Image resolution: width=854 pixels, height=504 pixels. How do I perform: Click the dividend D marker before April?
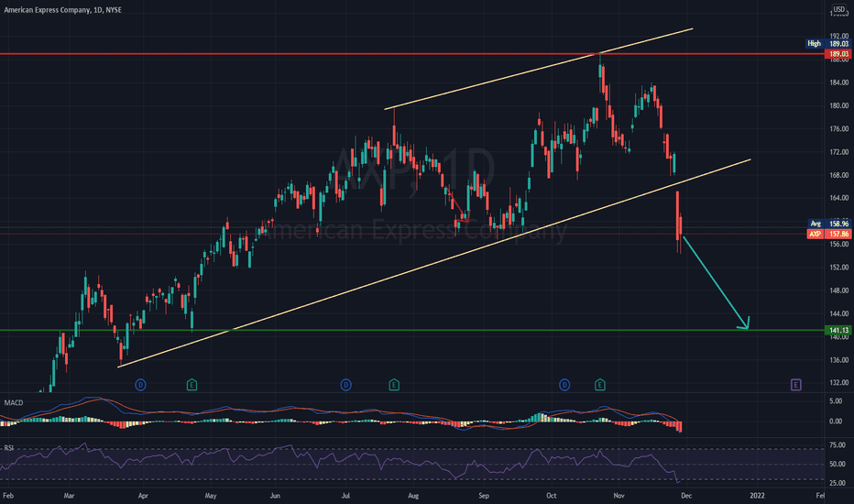pos(140,385)
